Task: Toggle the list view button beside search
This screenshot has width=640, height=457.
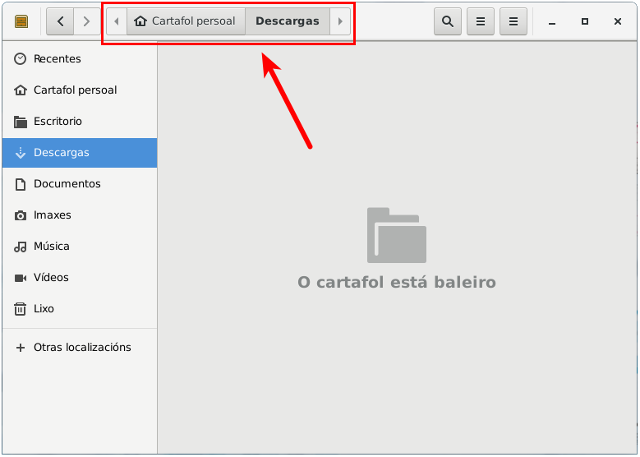Action: click(x=480, y=21)
